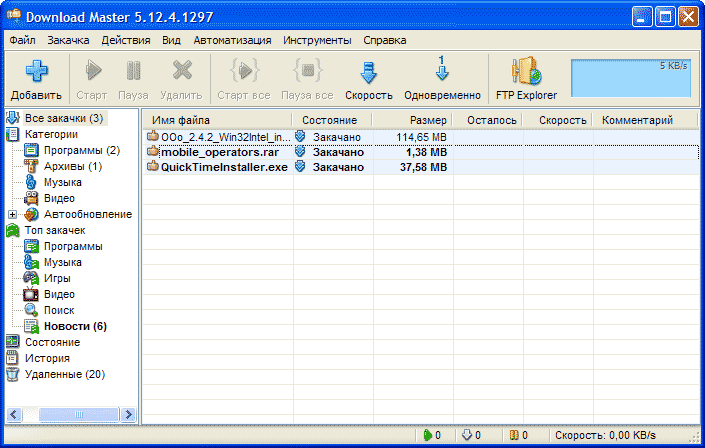Click the Одновременно toolbar icon
Viewport: 705px width, 448px height.
[x=441, y=71]
